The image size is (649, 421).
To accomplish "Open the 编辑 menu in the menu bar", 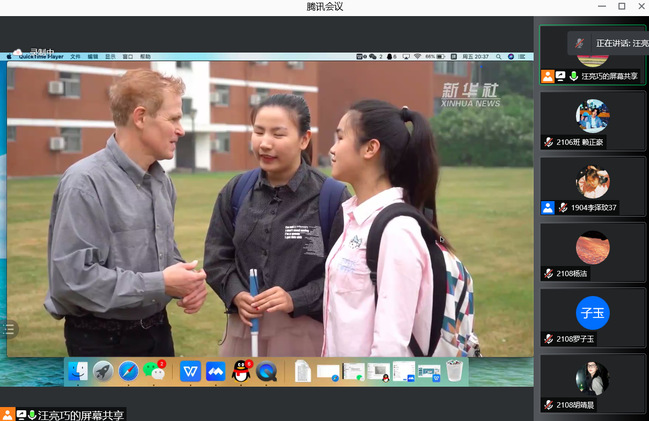I will [x=93, y=57].
